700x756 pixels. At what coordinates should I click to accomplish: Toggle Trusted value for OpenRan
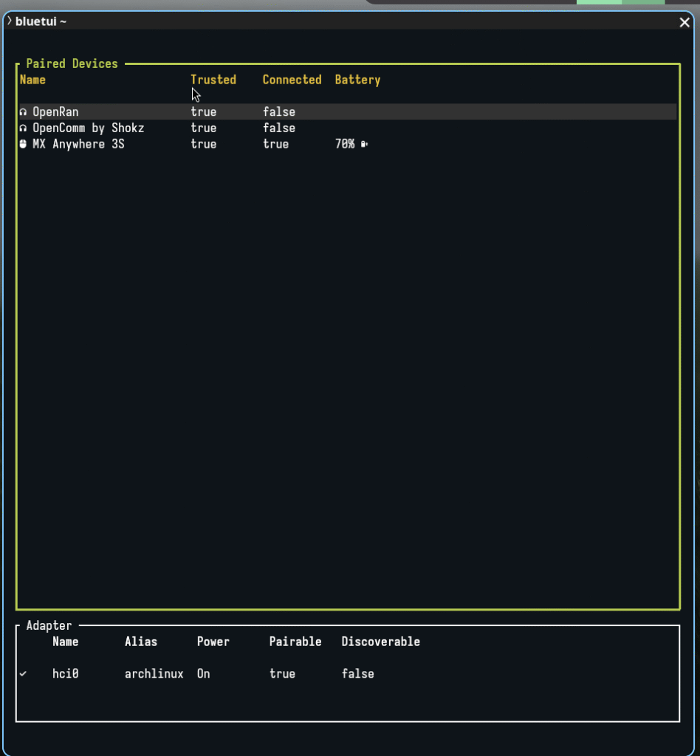click(203, 112)
